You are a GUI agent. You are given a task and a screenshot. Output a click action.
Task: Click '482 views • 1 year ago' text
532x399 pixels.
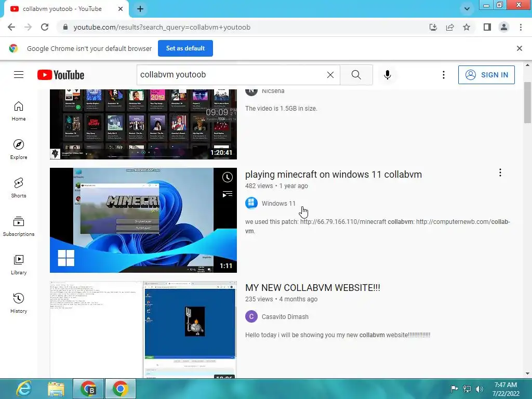pyautogui.click(x=276, y=186)
